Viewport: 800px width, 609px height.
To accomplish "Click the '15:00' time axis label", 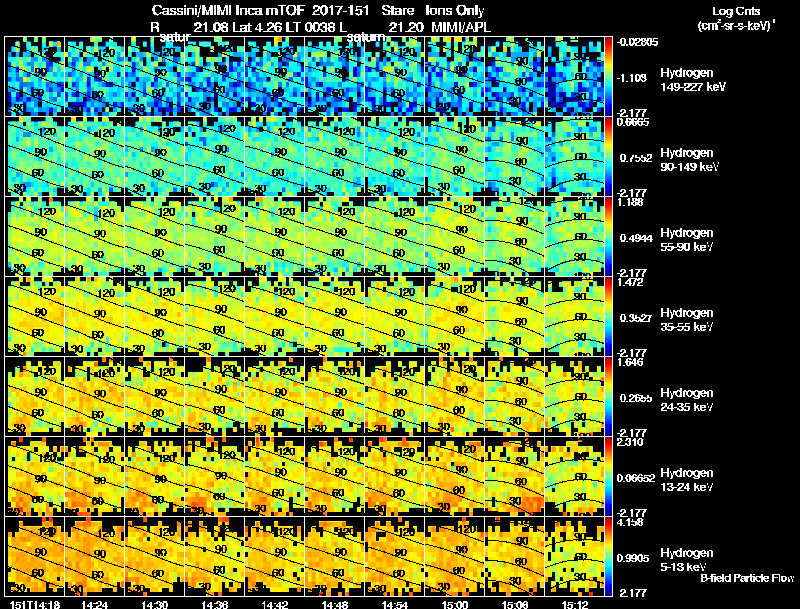I will pyautogui.click(x=455, y=604).
